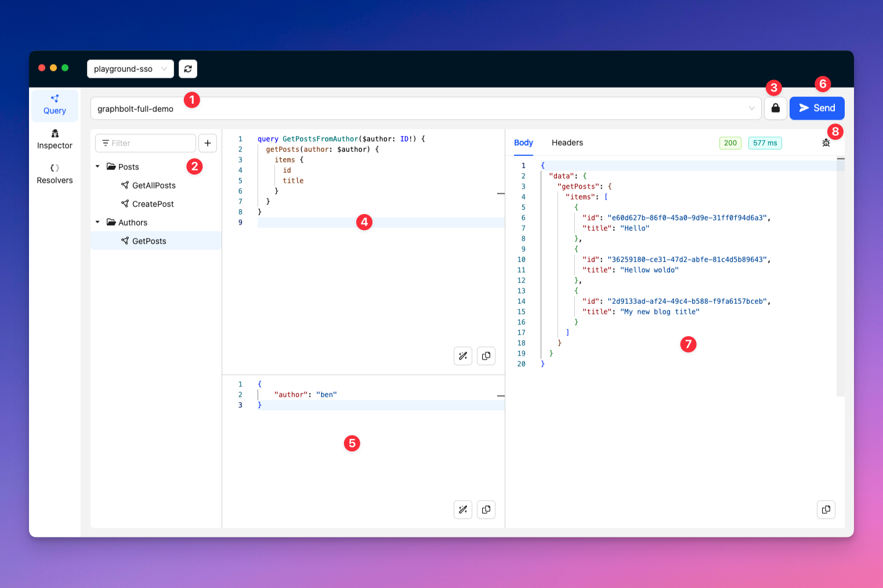The width and height of the screenshot is (883, 588).
Task: Collapse the Authors folder
Action: click(97, 222)
